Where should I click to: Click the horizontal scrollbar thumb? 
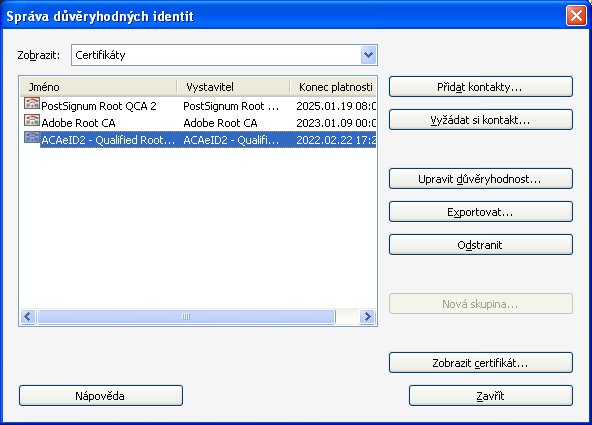[x=187, y=316]
